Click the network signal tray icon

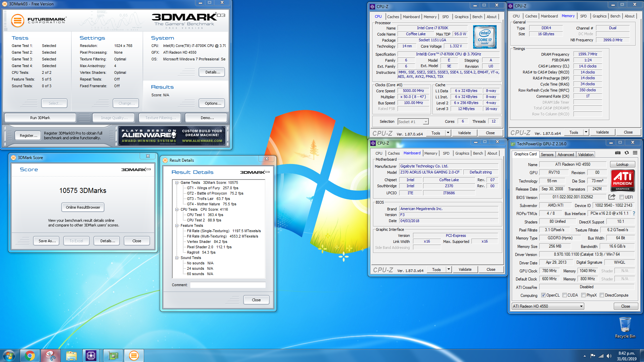point(601,356)
